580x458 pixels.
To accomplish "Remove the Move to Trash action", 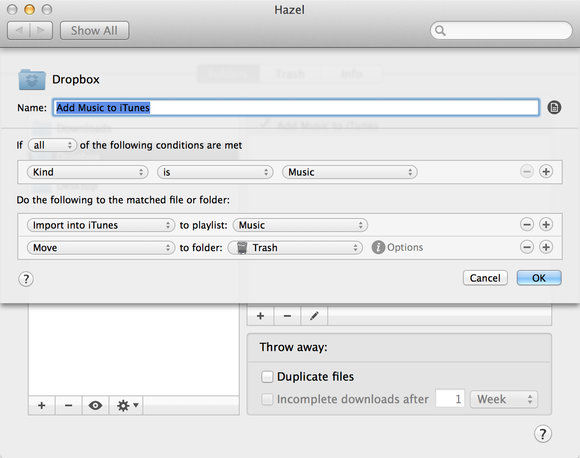I will click(x=527, y=247).
